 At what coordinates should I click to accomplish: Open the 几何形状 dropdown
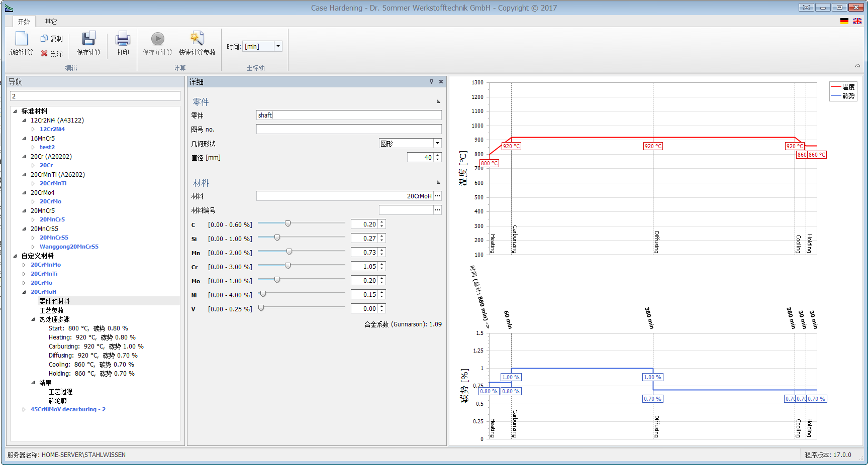437,143
